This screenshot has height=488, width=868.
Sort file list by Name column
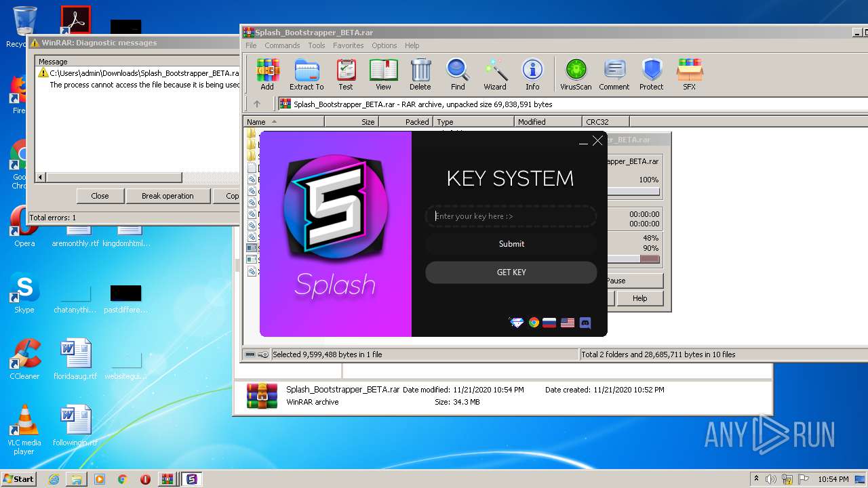pos(283,122)
